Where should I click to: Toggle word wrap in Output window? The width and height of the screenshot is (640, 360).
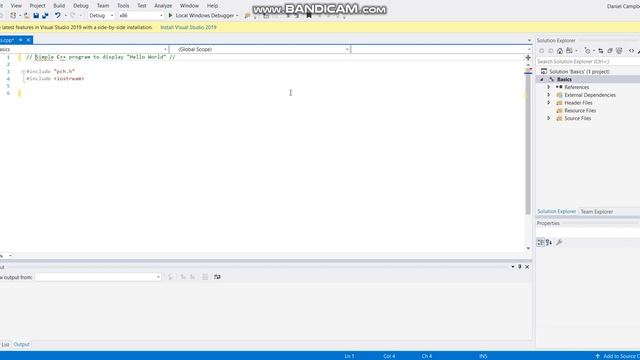[x=217, y=277]
